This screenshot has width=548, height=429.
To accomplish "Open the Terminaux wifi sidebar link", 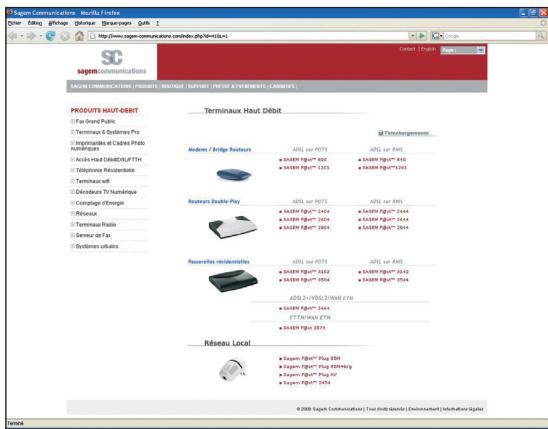I will click(93, 181).
